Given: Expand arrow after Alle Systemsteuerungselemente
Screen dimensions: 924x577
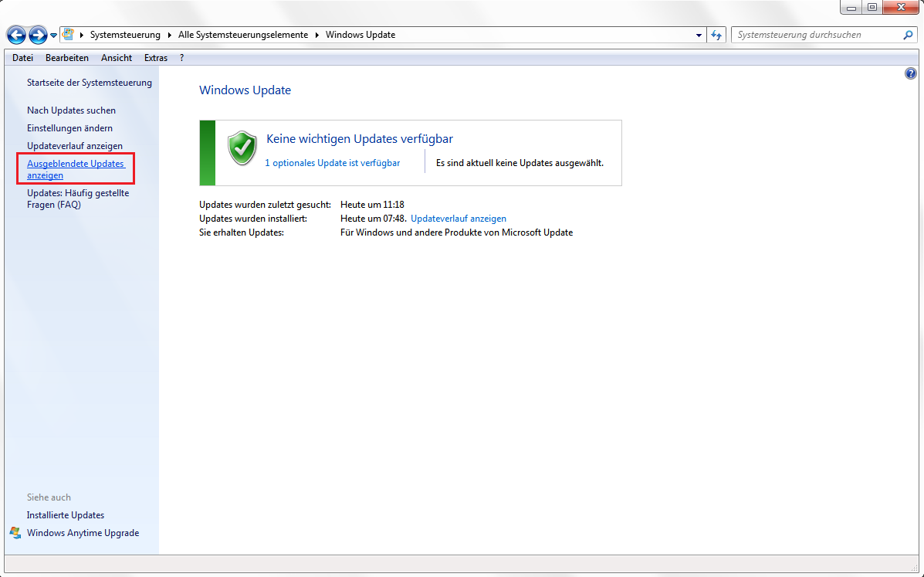Looking at the screenshot, I should (x=317, y=35).
